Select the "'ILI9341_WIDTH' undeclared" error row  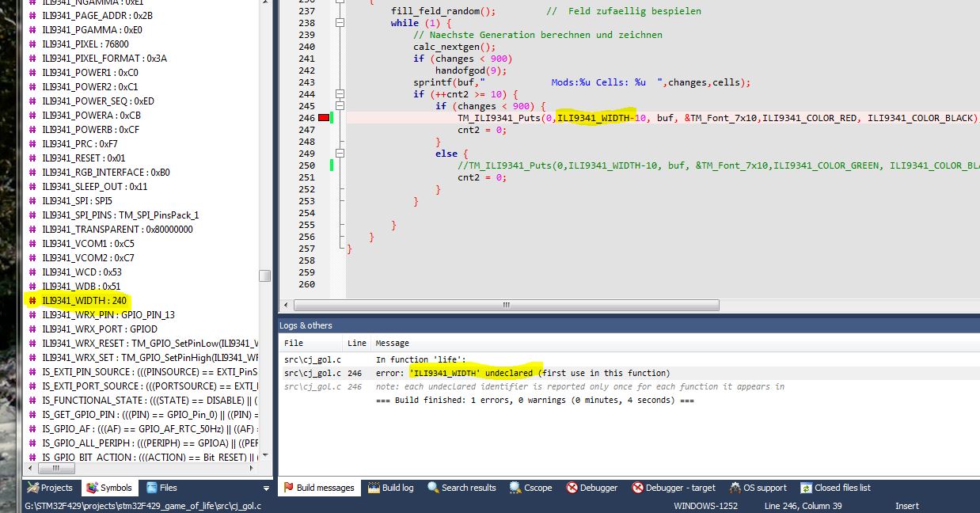(x=629, y=373)
